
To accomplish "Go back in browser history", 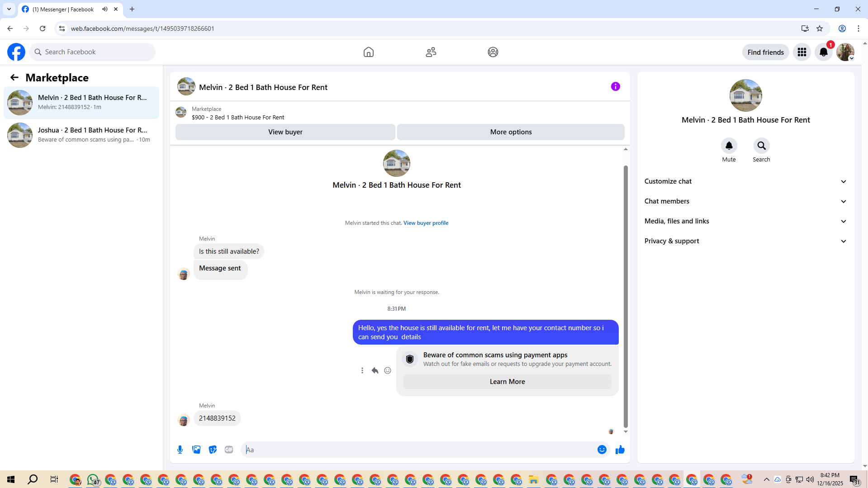I will 10,28.
